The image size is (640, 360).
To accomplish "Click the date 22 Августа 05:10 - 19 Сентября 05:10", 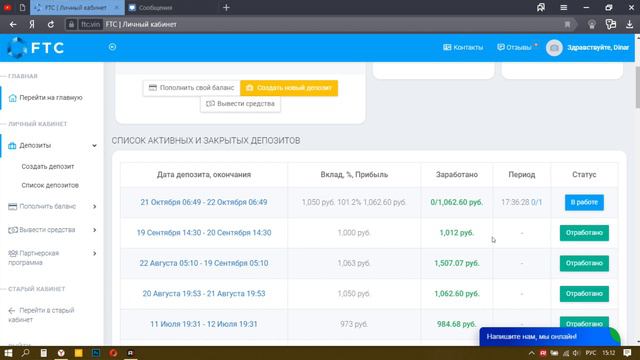I will click(204, 263).
